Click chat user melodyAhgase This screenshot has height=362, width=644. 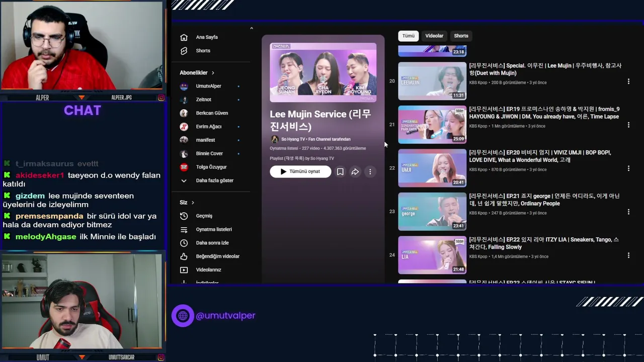tap(46, 237)
